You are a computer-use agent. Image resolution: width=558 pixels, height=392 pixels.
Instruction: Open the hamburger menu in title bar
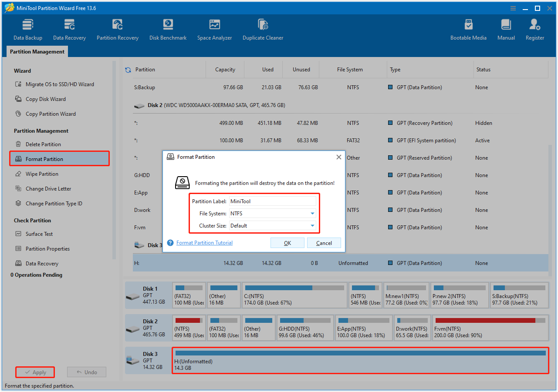[513, 8]
